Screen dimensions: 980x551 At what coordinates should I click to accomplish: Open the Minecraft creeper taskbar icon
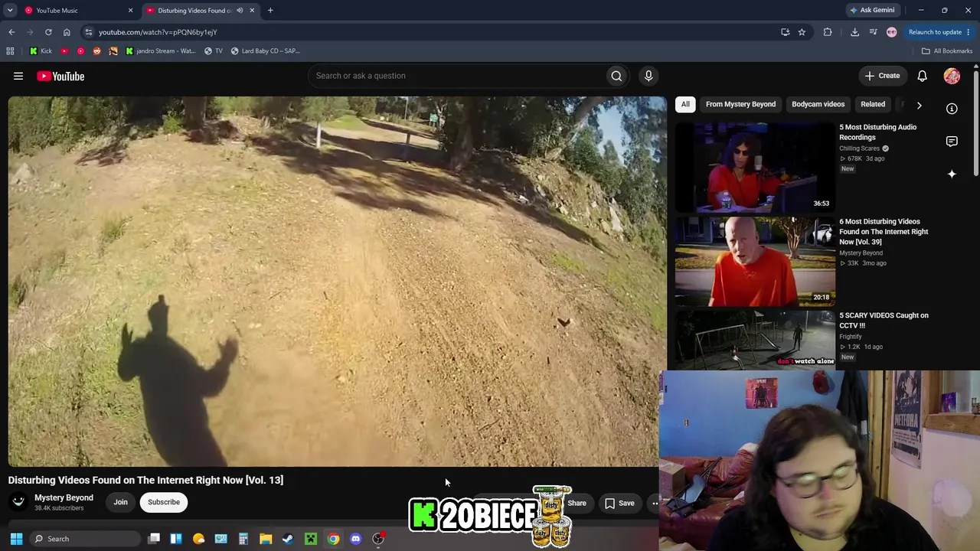click(x=311, y=539)
